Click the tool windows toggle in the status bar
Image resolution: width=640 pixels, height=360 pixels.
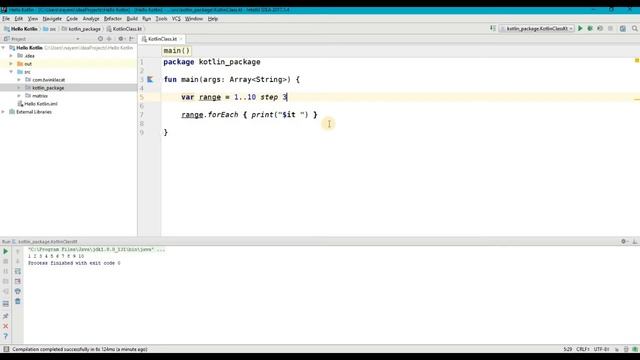click(6, 349)
